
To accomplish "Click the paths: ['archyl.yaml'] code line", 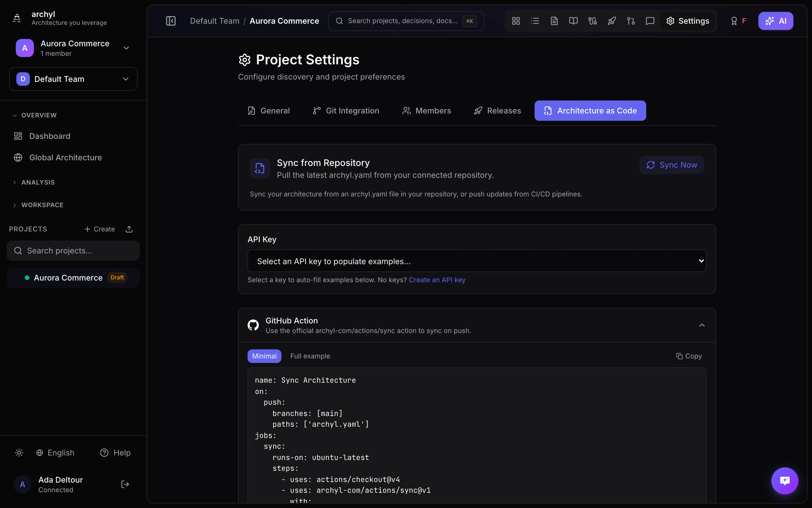I will (321, 424).
